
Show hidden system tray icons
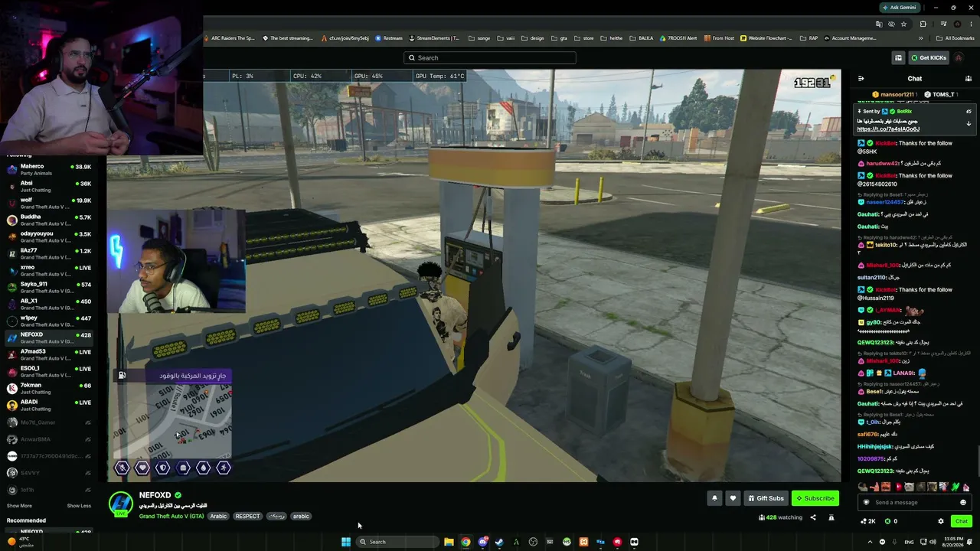point(870,542)
